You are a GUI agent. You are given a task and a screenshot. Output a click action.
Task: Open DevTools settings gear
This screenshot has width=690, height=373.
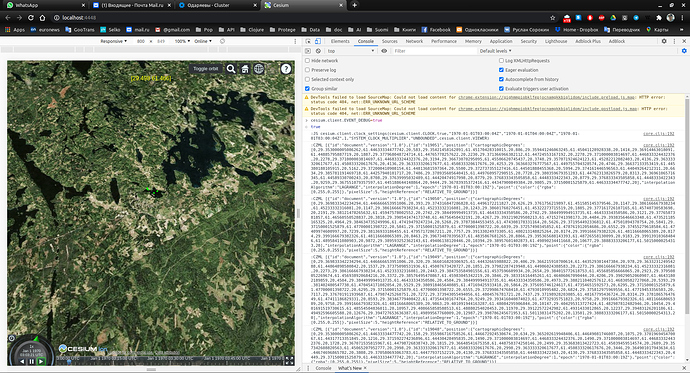[664, 41]
